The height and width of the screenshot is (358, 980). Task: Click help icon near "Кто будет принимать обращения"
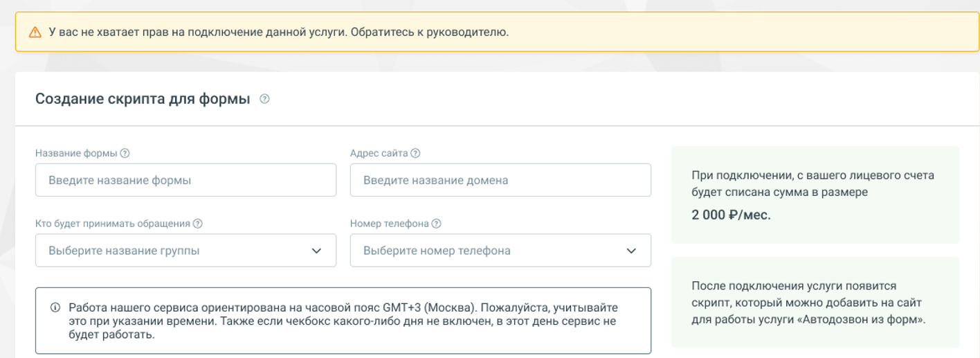[198, 224]
